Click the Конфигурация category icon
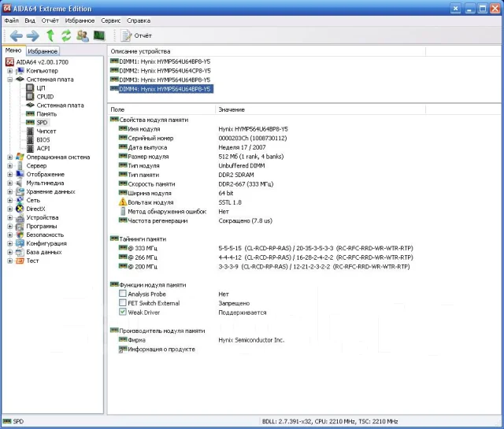Screen dimensions: 504x429 tap(20, 243)
